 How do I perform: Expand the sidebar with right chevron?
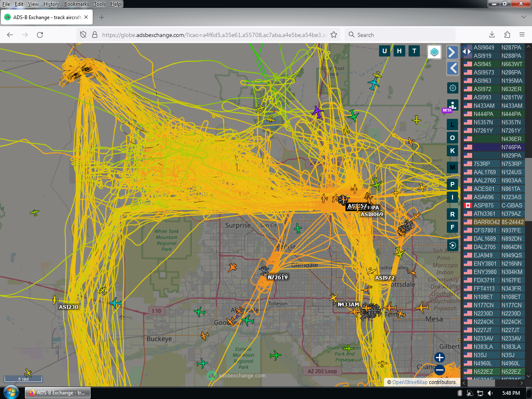[x=453, y=52]
